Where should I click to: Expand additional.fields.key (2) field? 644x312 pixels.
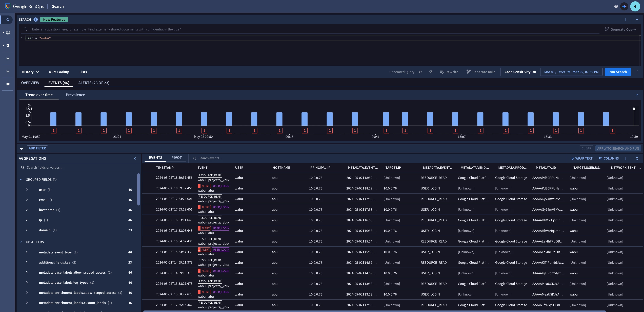tap(27, 262)
